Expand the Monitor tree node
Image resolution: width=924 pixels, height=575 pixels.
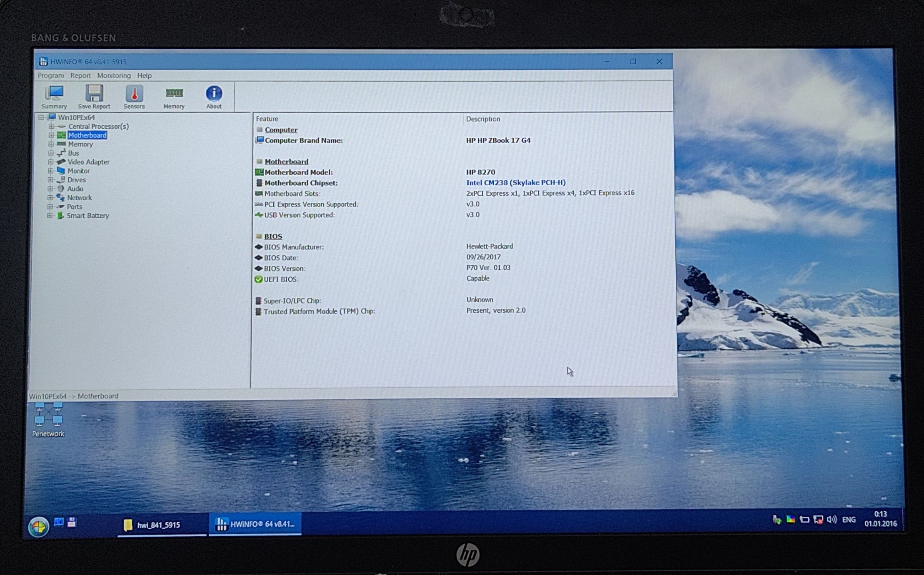point(50,171)
